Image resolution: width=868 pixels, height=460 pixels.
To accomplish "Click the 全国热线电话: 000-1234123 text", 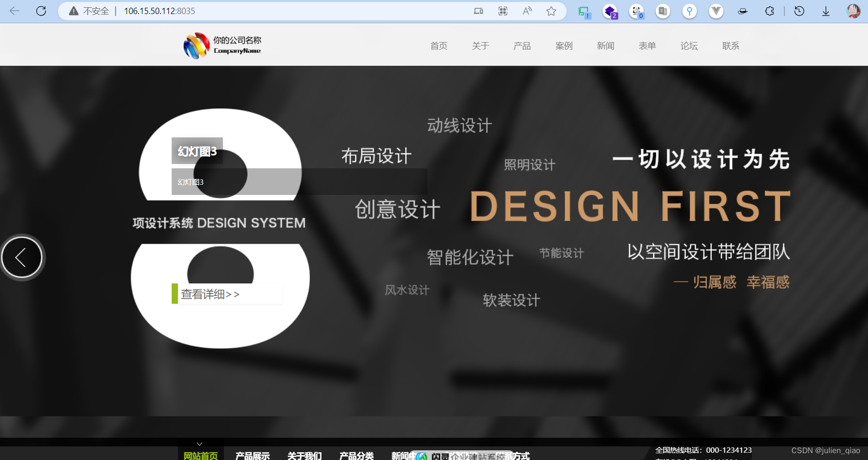I will pyautogui.click(x=704, y=450).
